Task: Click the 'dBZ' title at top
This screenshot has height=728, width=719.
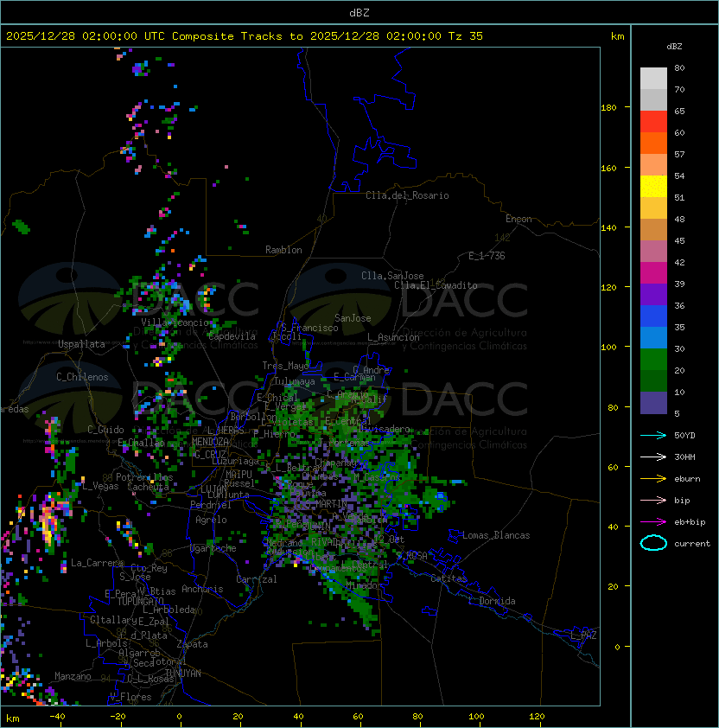Action: tap(359, 12)
